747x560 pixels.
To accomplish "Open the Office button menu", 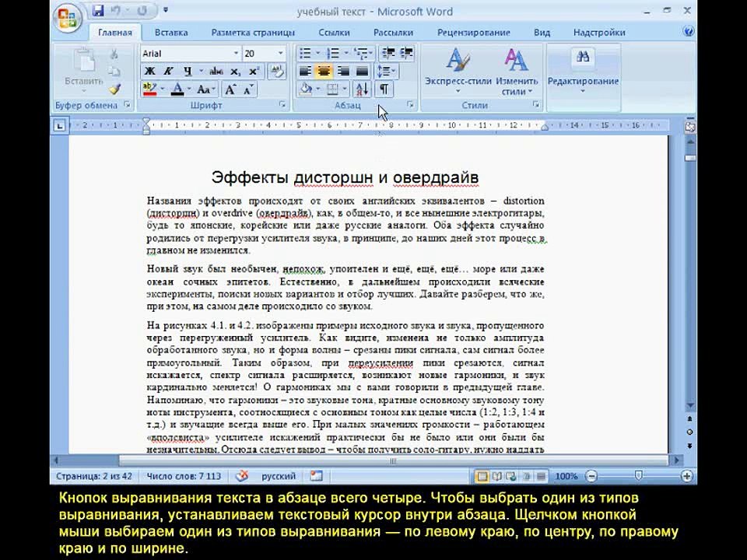I will pos(67,18).
